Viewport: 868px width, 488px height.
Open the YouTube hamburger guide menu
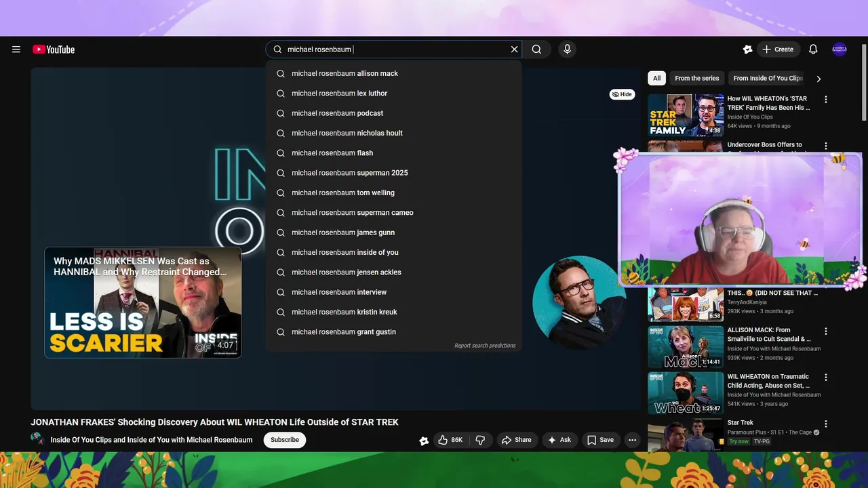(16, 49)
